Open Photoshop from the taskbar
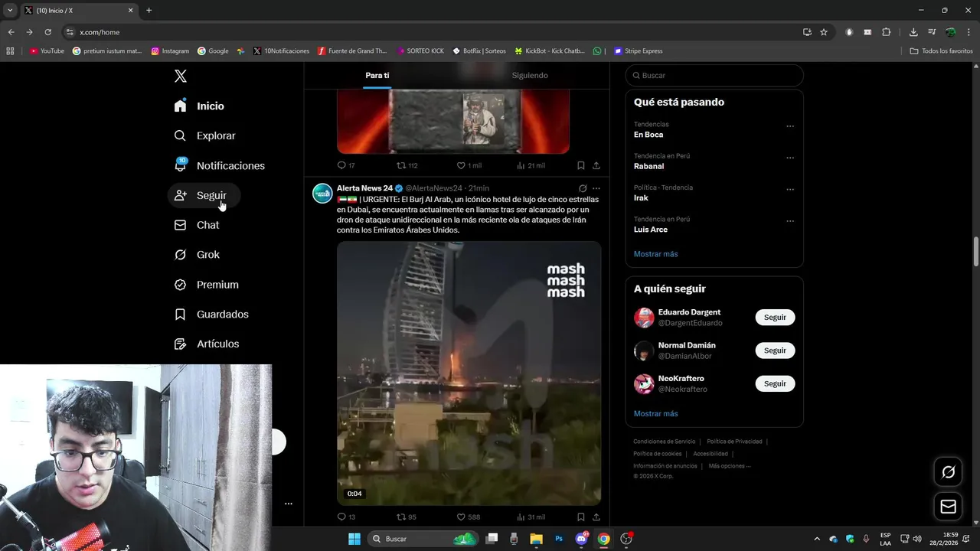Image resolution: width=980 pixels, height=551 pixels. [559, 539]
